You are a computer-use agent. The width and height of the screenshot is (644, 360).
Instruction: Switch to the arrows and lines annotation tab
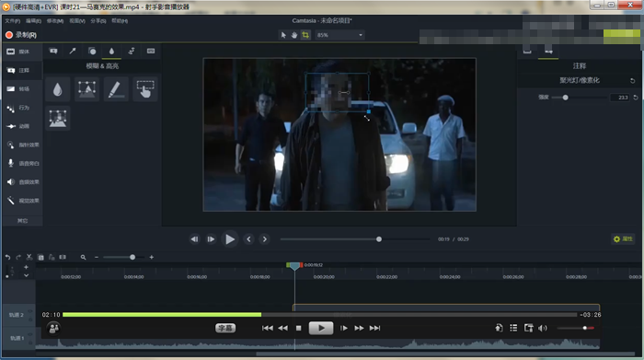coord(73,51)
